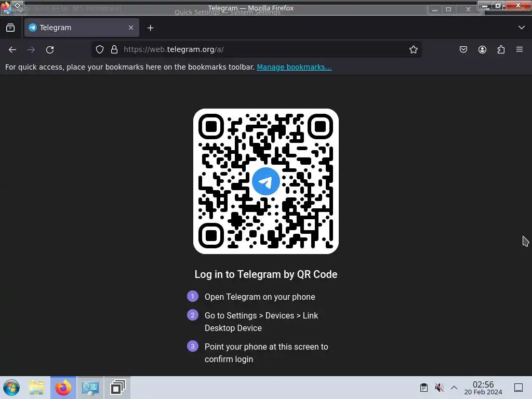This screenshot has width=532, height=399.
Task: Expand the list all tabs chevron
Action: [522, 28]
